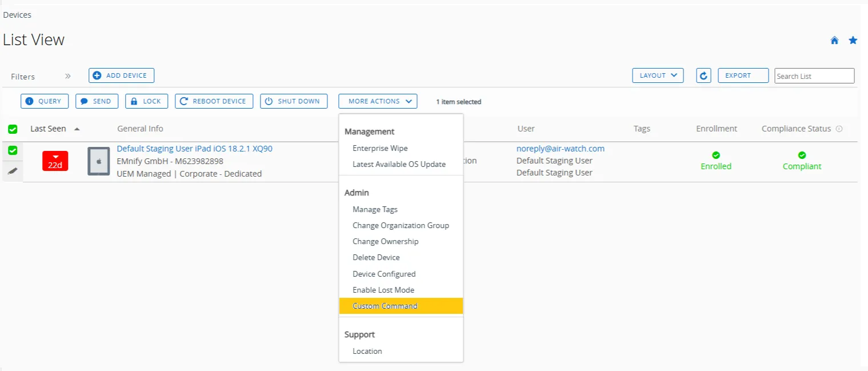This screenshot has width=868, height=371.
Task: Click the star favorite icon
Action: pyautogui.click(x=853, y=40)
